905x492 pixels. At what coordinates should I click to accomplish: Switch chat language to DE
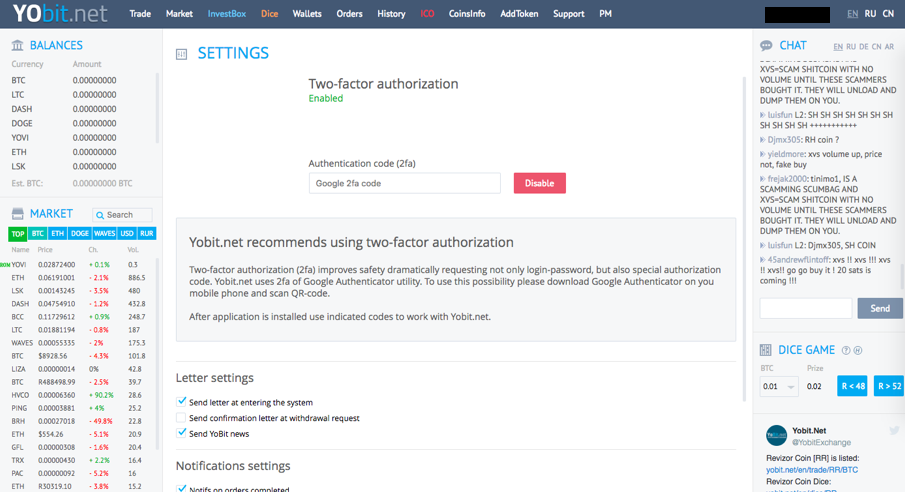863,47
